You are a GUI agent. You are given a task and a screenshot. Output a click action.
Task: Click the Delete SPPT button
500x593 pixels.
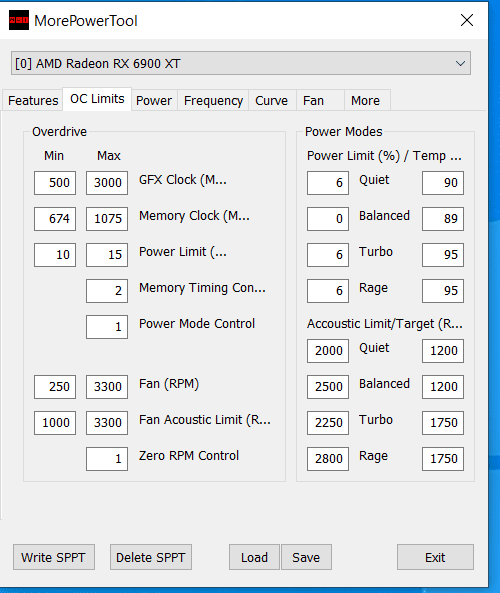pyautogui.click(x=151, y=557)
